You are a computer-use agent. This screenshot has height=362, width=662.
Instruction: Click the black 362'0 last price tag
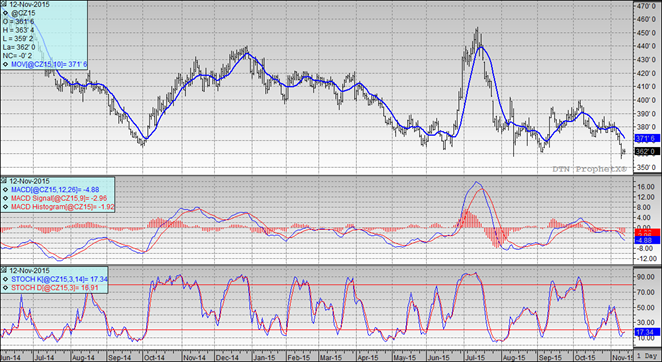pos(647,151)
